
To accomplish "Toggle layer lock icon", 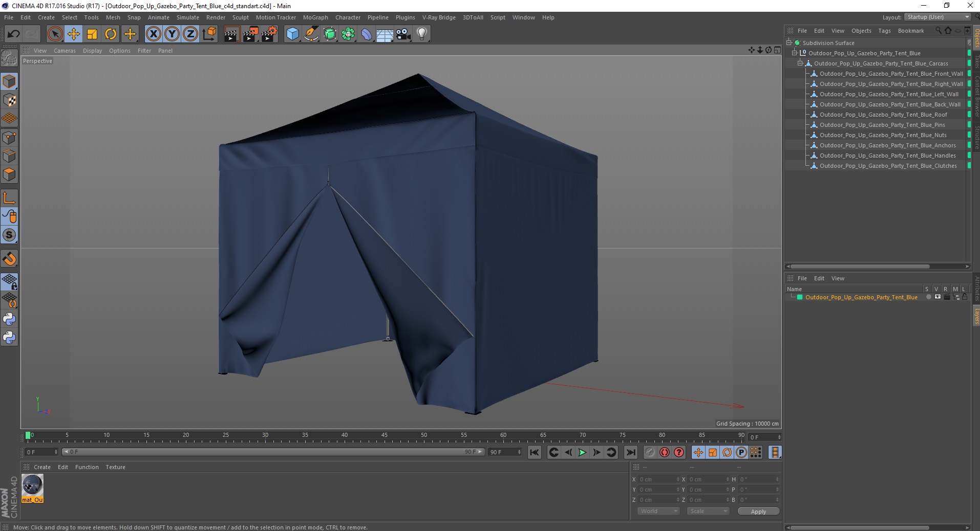I will (x=965, y=297).
